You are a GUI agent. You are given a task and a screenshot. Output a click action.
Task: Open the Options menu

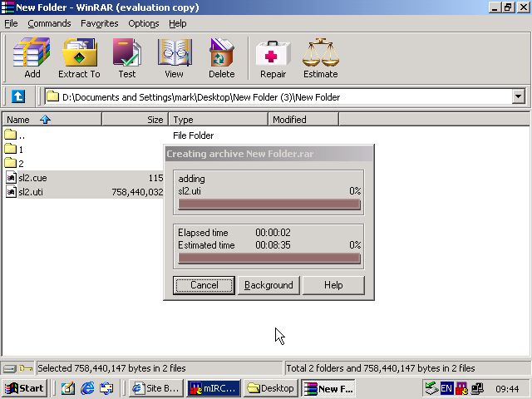coord(144,23)
